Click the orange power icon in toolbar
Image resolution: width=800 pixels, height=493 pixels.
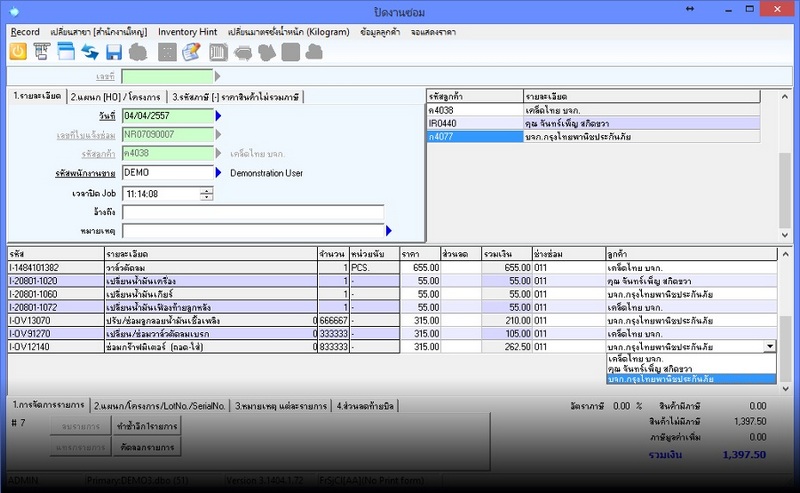pos(18,51)
